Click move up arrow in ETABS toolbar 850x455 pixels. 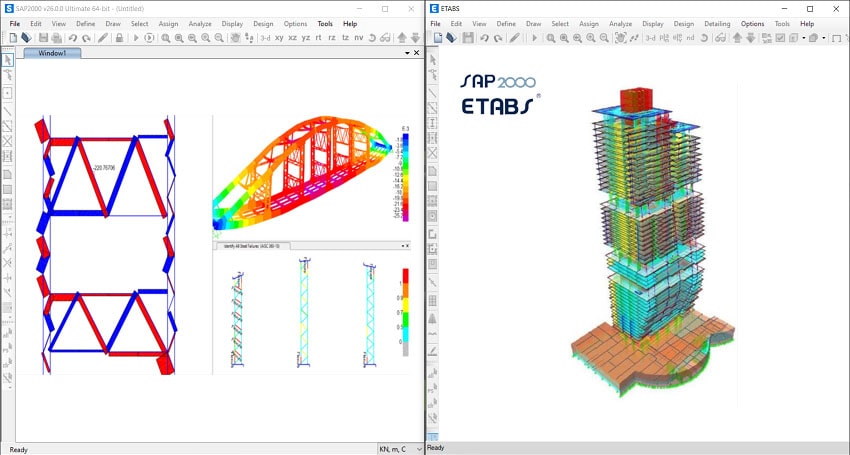(737, 37)
